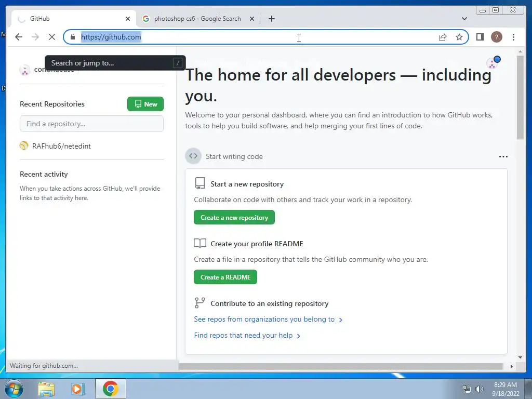Click the Start a new repository heading
The width and height of the screenshot is (532, 399).
tap(247, 184)
